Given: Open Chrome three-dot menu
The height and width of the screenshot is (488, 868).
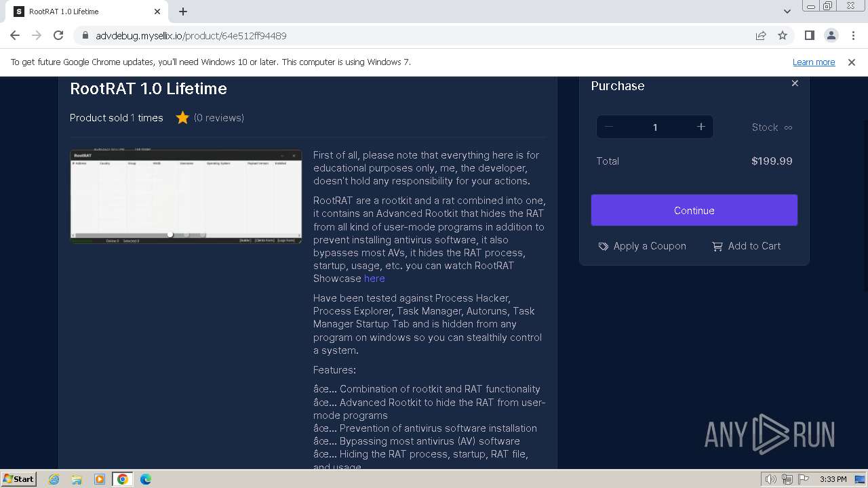Looking at the screenshot, I should pyautogui.click(x=853, y=35).
